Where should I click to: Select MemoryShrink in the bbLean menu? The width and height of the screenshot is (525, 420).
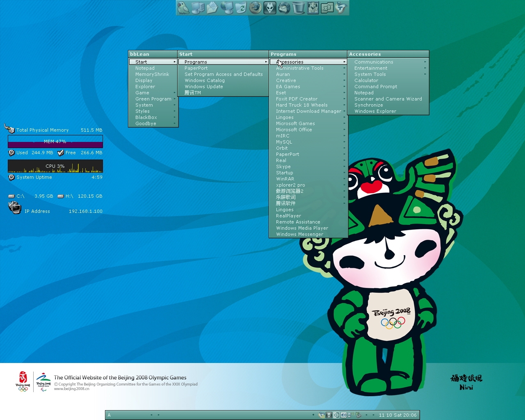tap(153, 74)
